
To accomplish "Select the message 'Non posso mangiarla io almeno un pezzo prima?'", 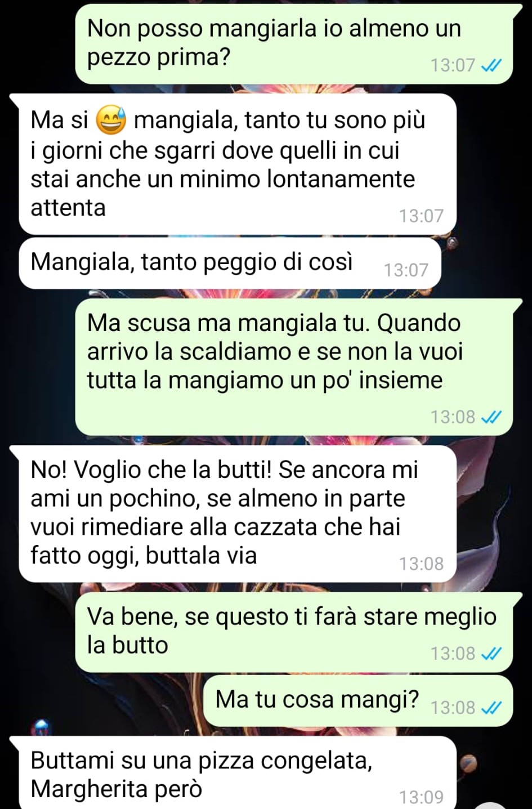I will pos(294,44).
